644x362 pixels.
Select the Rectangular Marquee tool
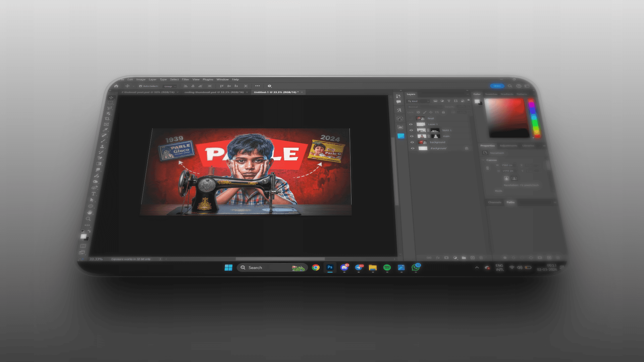[x=110, y=103]
